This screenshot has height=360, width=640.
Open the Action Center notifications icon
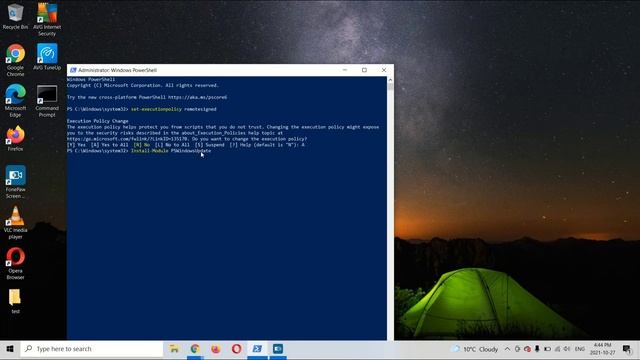click(627, 349)
